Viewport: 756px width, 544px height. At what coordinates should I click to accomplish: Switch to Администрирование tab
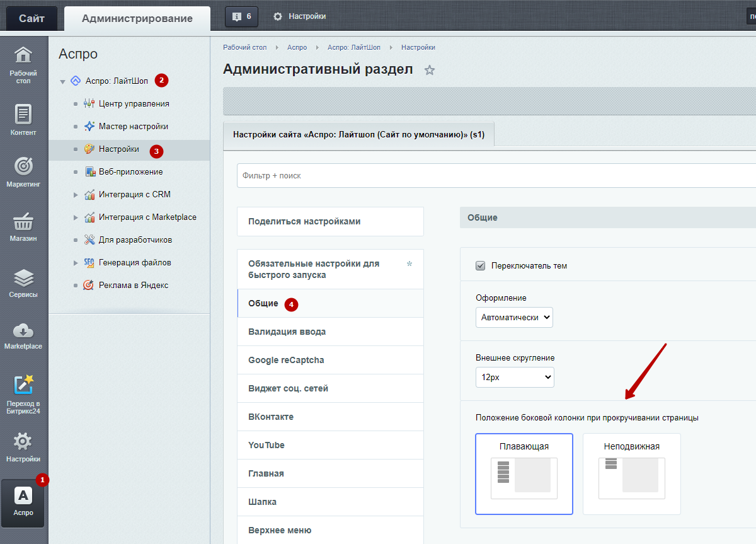click(137, 18)
